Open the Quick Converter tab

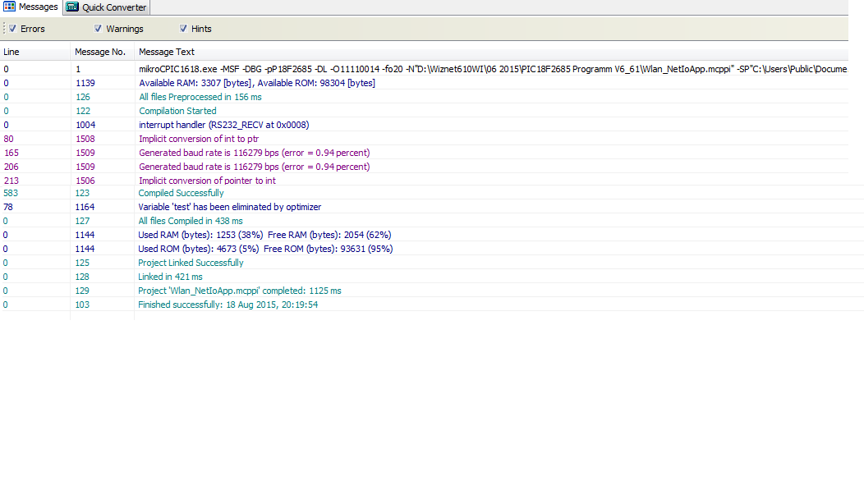107,7
